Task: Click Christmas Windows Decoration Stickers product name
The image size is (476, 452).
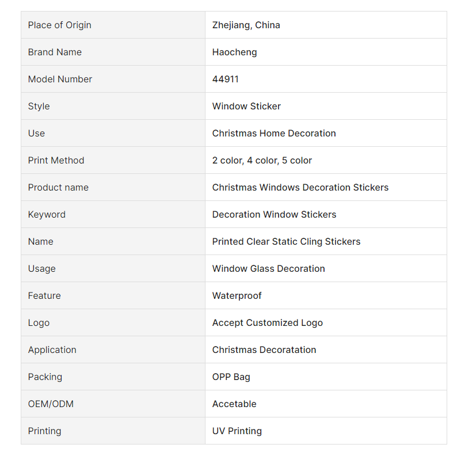Action: [x=300, y=188]
